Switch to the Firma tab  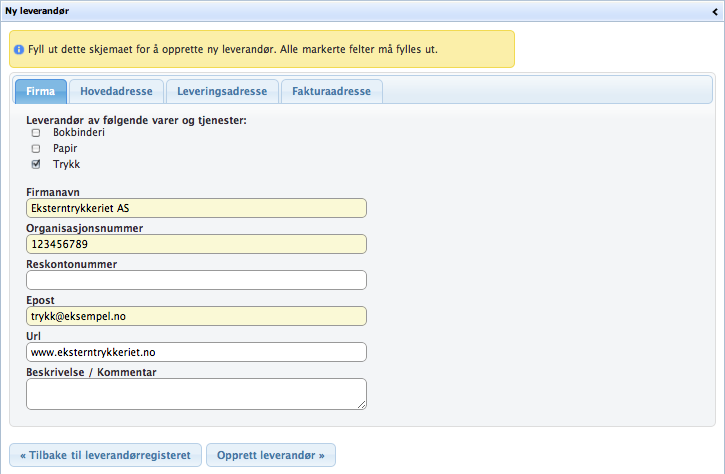41,91
